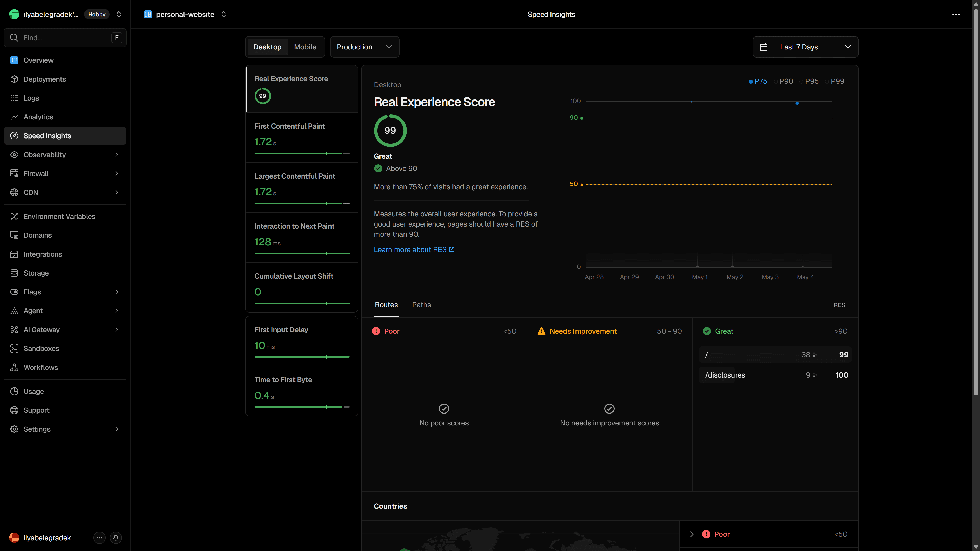Open the /disclosures route row
Screen dimensions: 980x551
click(775, 375)
